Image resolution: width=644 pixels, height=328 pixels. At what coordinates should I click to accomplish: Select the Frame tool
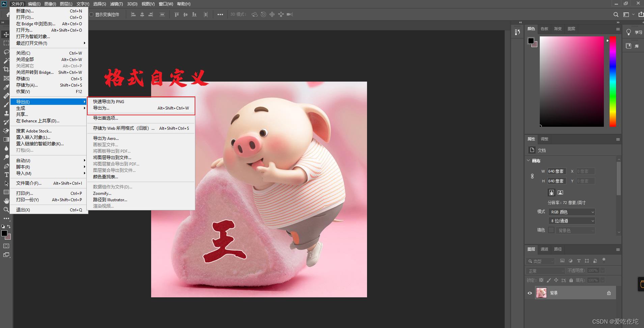point(6,78)
